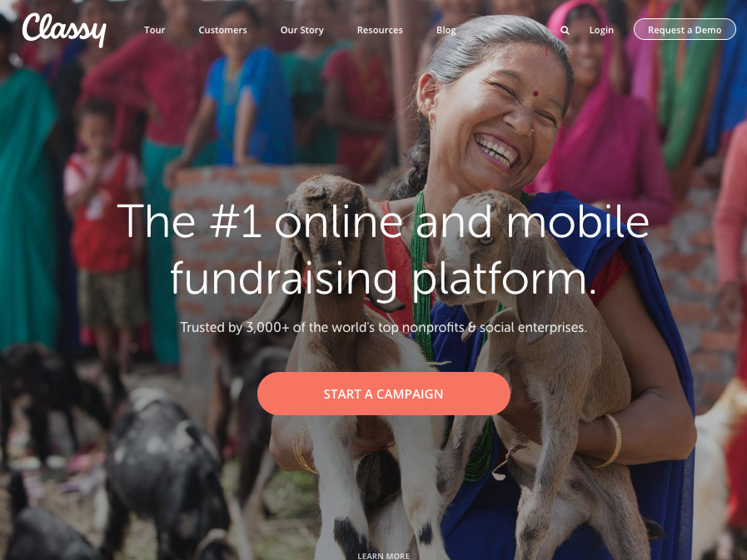The image size is (747, 560).
Task: Click the Start a Campaign button
Action: (384, 394)
